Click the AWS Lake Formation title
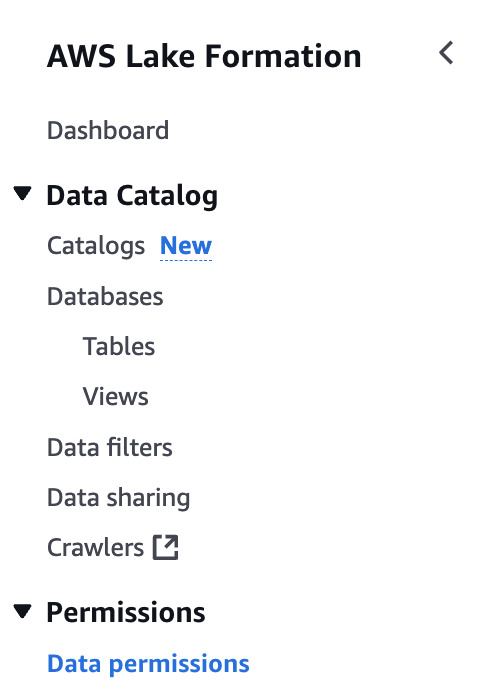Image resolution: width=496 pixels, height=698 pixels. (204, 57)
